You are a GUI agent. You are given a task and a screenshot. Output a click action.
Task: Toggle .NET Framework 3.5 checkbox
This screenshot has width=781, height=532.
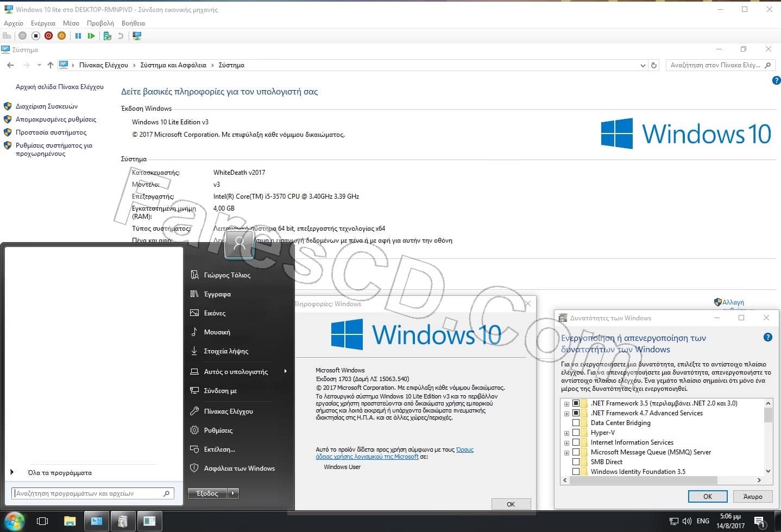[576, 403]
